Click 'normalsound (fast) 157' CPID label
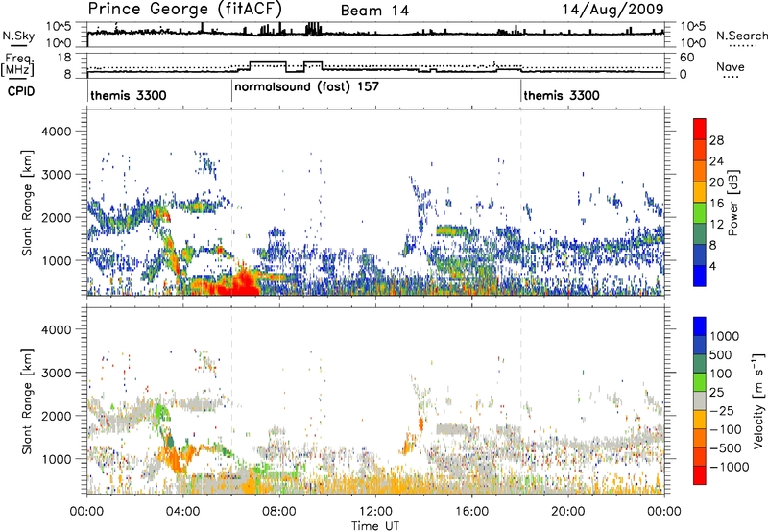Screen dimensions: 768x532 (306, 87)
